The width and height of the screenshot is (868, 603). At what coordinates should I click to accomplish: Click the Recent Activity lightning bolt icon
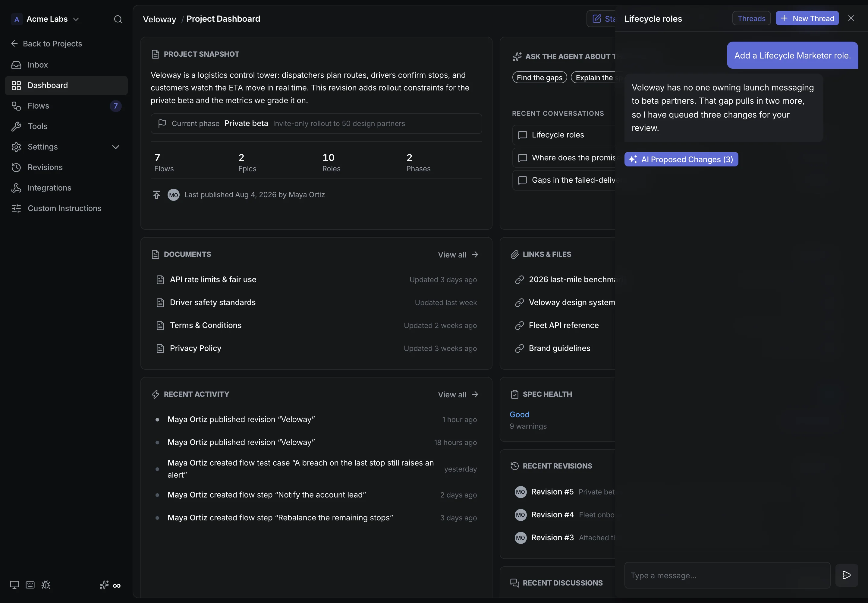[x=155, y=394]
